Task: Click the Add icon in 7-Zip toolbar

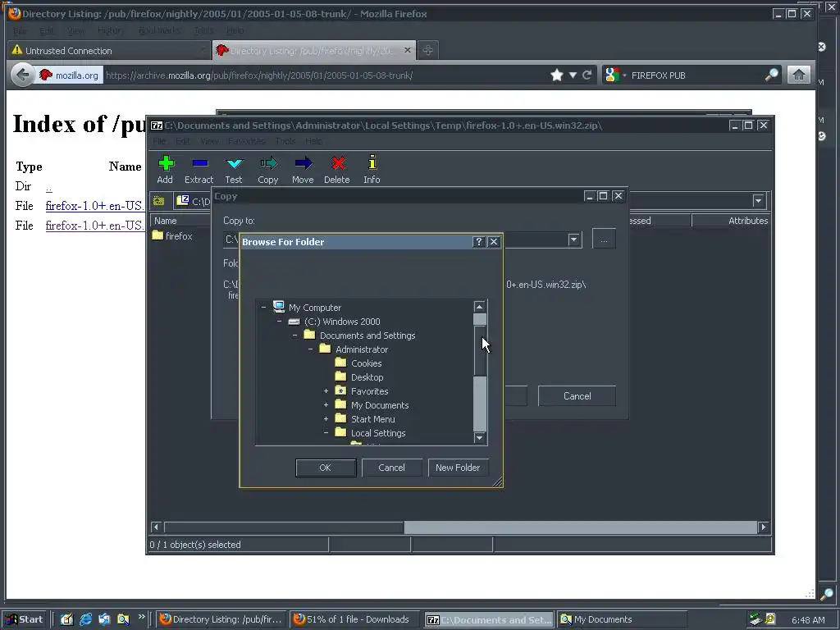Action: coord(166,163)
